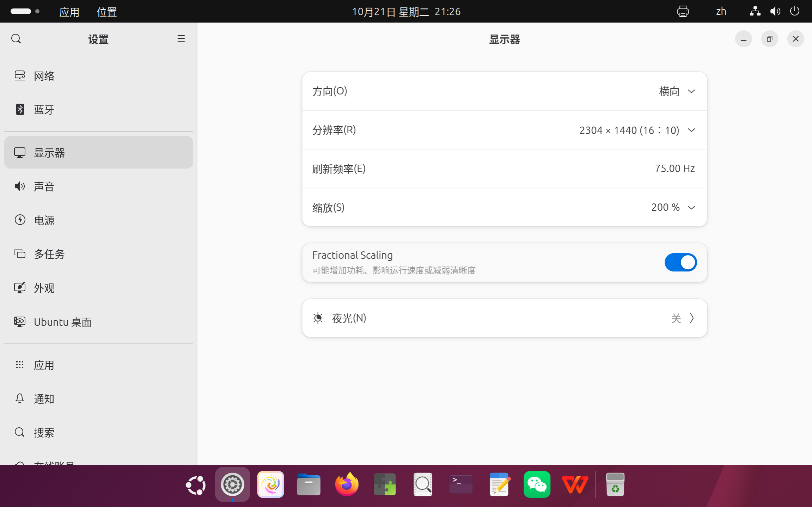The image size is (812, 507).
Task: Select 外观 in the settings sidebar
Action: coord(99,288)
